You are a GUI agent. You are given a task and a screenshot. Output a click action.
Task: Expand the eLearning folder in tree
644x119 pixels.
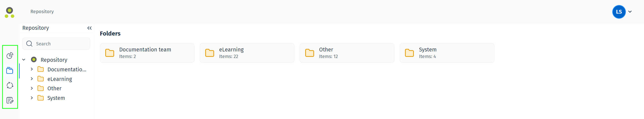click(x=32, y=79)
